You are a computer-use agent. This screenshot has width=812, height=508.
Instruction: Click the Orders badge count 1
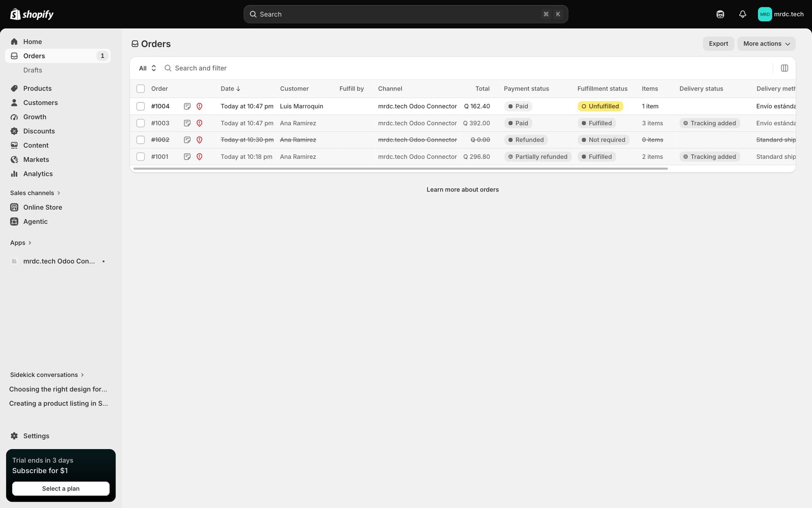[102, 56]
